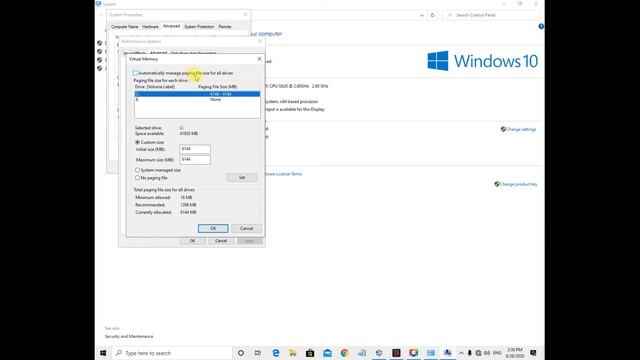
Task: Click the microphone tray icon
Action: pyautogui.click(x=470, y=353)
